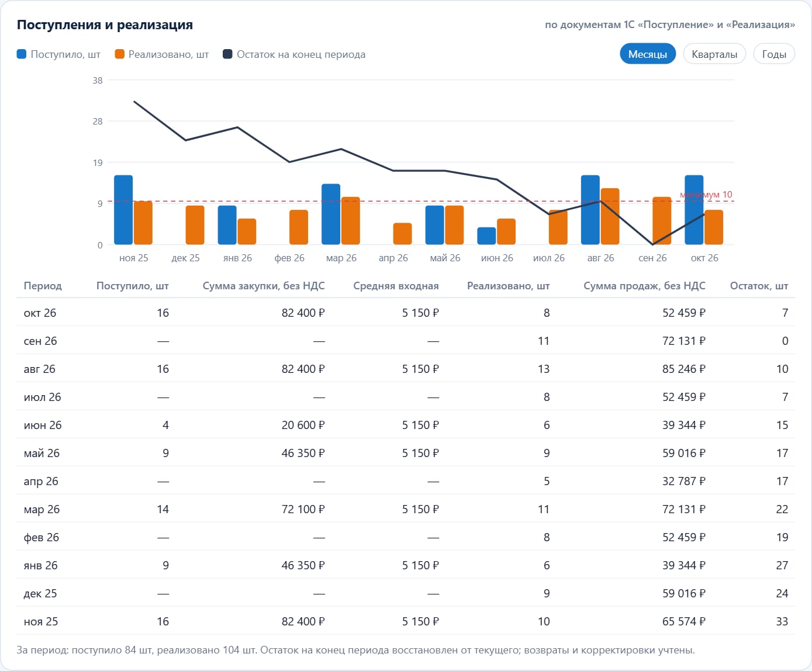
Task: Click the orange bar above апр 26 in chart
Action: (403, 234)
